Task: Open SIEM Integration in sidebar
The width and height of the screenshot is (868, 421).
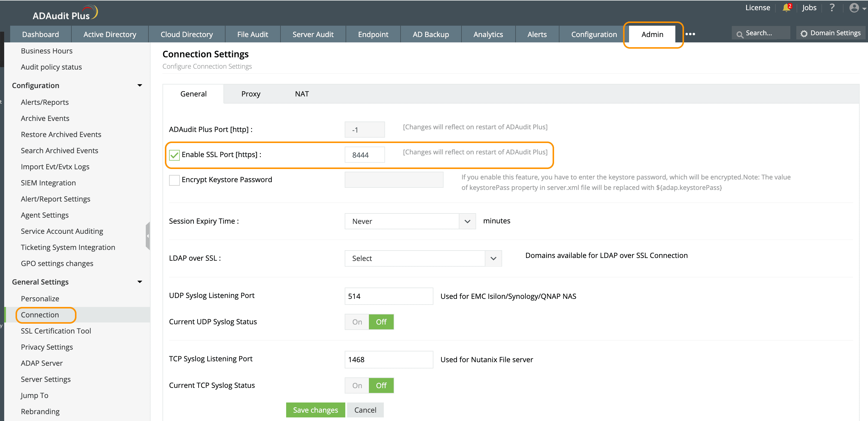Action: [x=48, y=183]
